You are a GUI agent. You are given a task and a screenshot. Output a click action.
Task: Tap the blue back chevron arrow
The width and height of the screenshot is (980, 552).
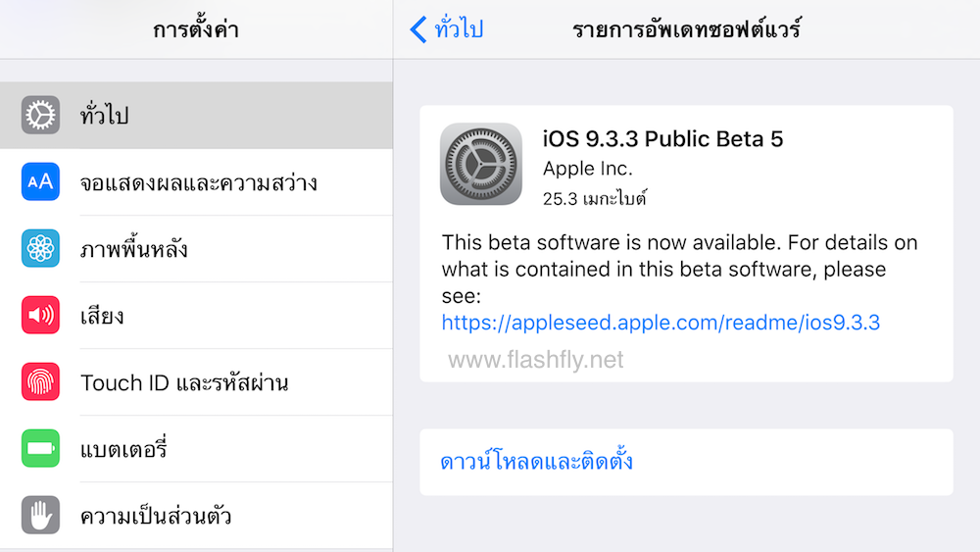[418, 29]
